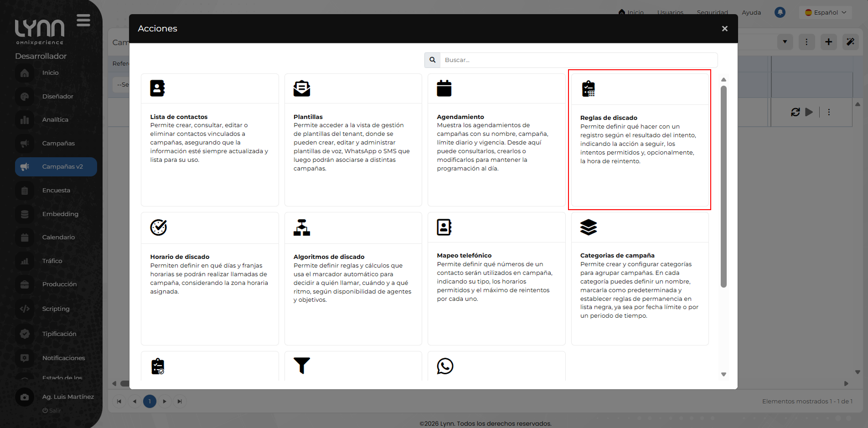868x428 pixels.
Task: Open Tipificación in the sidebar
Action: pos(56,334)
